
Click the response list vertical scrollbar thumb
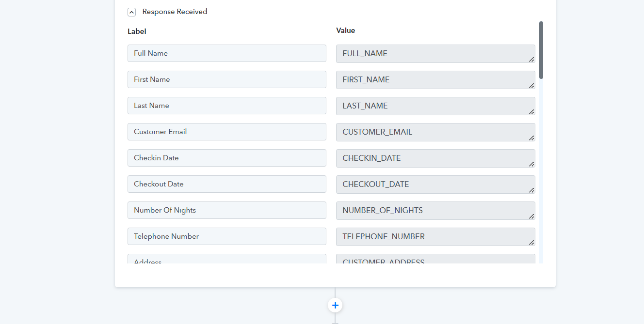(541, 50)
